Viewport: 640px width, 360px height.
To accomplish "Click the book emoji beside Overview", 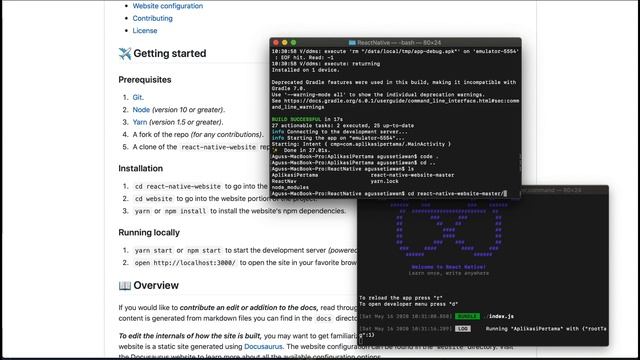I will tap(125, 285).
